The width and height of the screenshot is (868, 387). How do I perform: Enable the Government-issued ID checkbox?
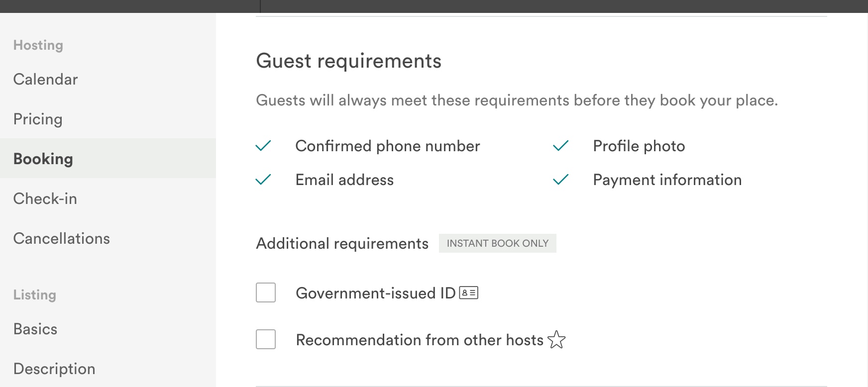pos(266,292)
